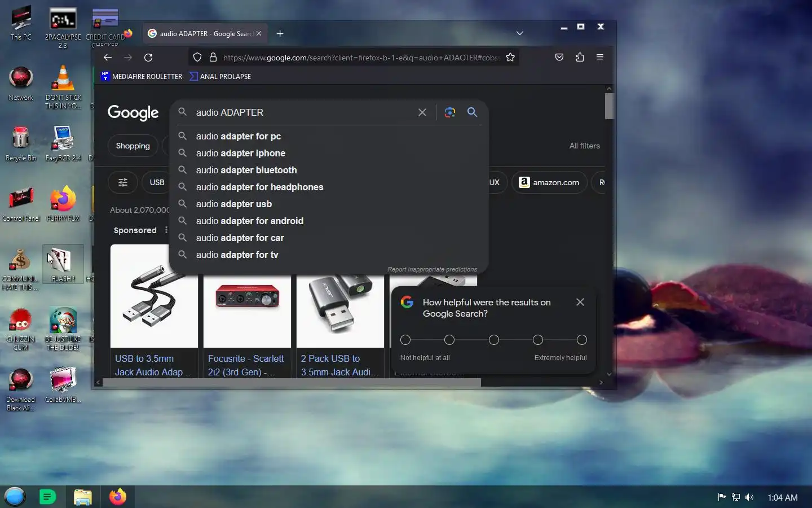Image resolution: width=812 pixels, height=508 pixels.
Task: Submit search with the magnifier icon
Action: click(472, 112)
